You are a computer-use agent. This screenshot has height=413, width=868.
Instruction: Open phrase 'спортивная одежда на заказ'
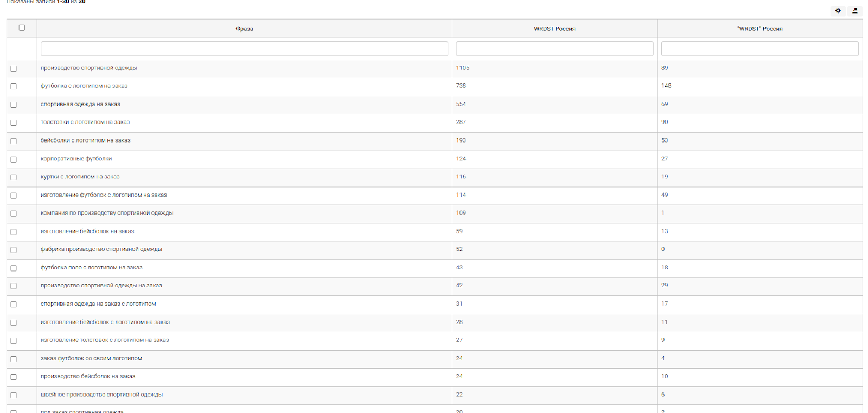pos(80,104)
